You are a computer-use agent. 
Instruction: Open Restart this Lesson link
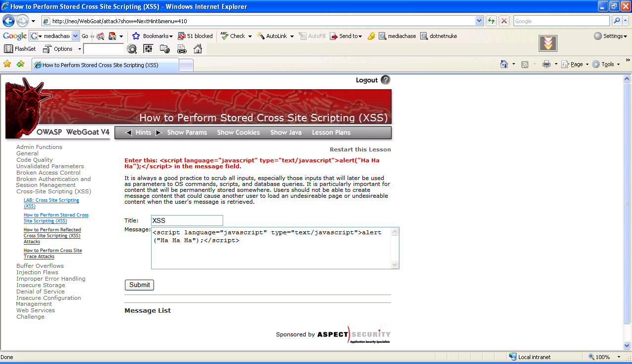point(360,149)
